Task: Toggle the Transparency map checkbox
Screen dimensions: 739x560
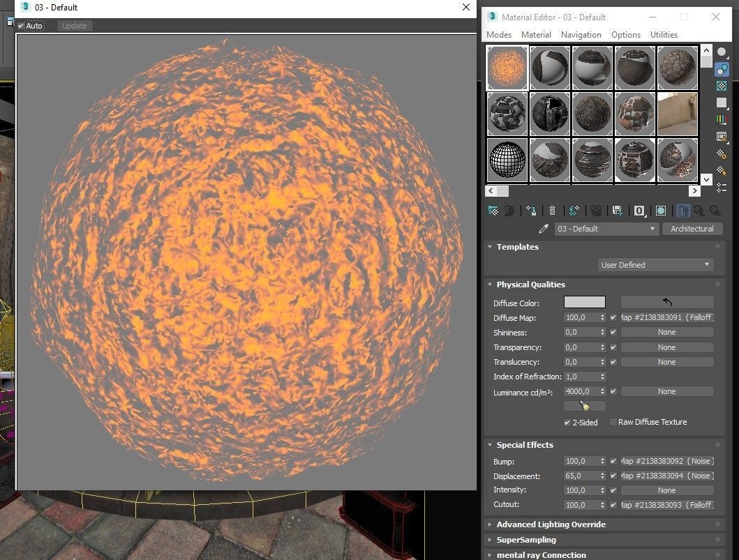Action: click(613, 347)
